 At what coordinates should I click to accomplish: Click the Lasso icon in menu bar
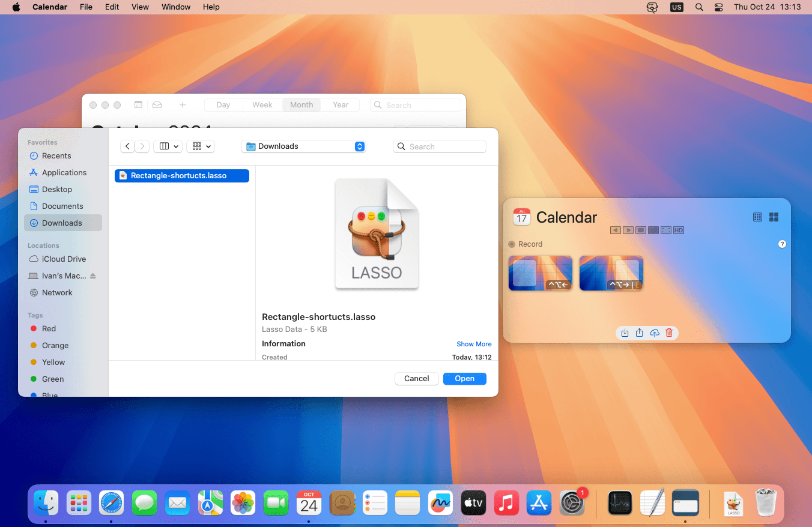[x=652, y=7]
